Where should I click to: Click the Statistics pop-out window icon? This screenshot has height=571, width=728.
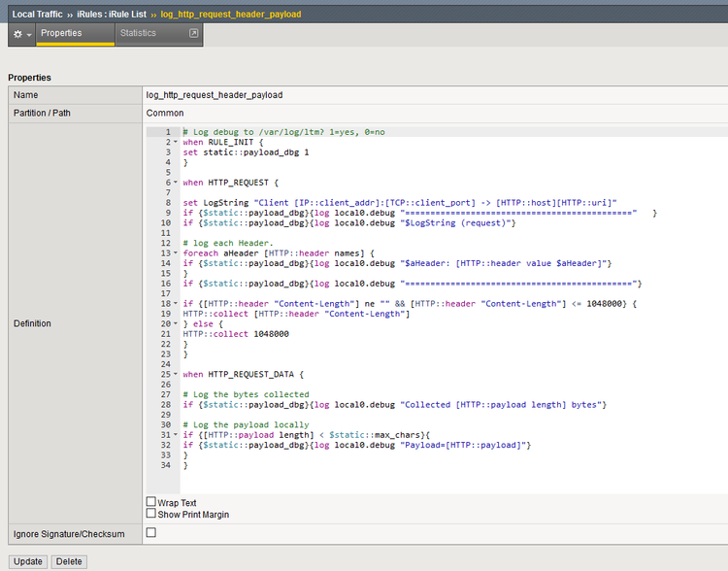pyautogui.click(x=193, y=33)
